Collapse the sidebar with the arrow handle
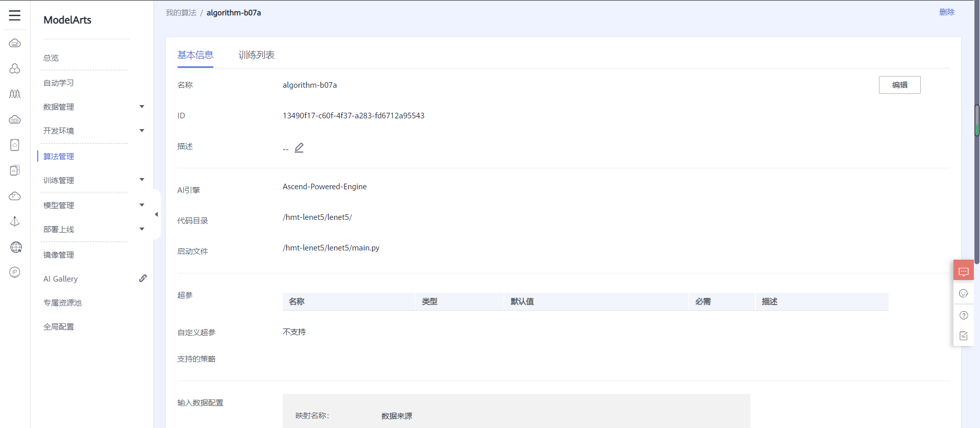The image size is (980, 428). [x=156, y=214]
